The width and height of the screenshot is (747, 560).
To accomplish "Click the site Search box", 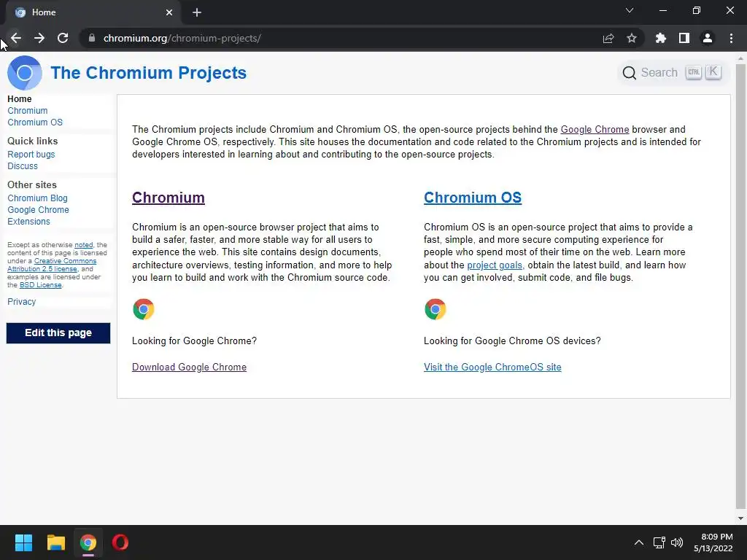I will point(672,73).
